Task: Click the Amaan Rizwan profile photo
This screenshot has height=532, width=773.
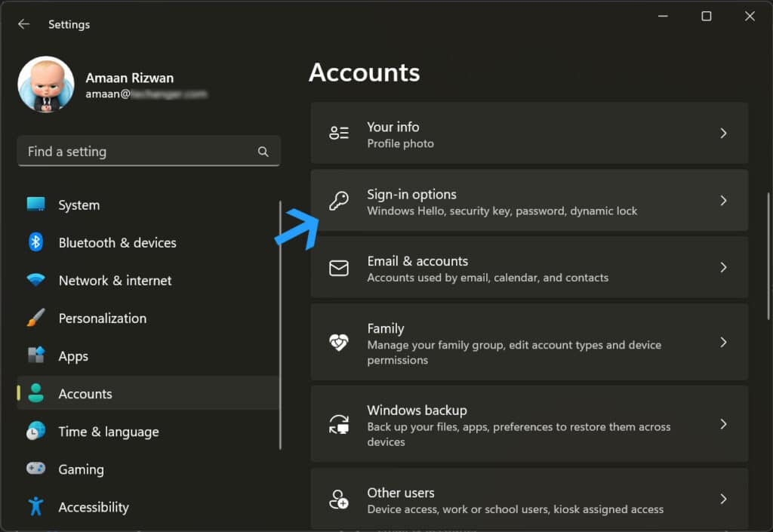Action: coord(46,84)
